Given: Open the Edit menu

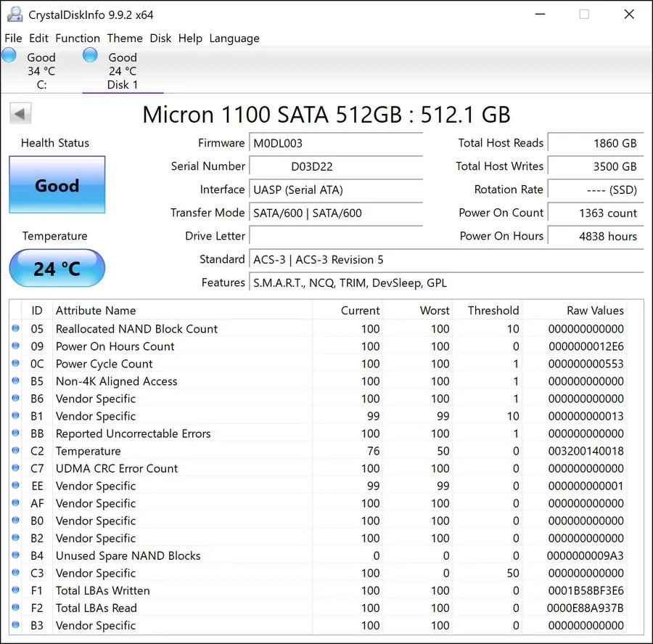Looking at the screenshot, I should click(38, 38).
